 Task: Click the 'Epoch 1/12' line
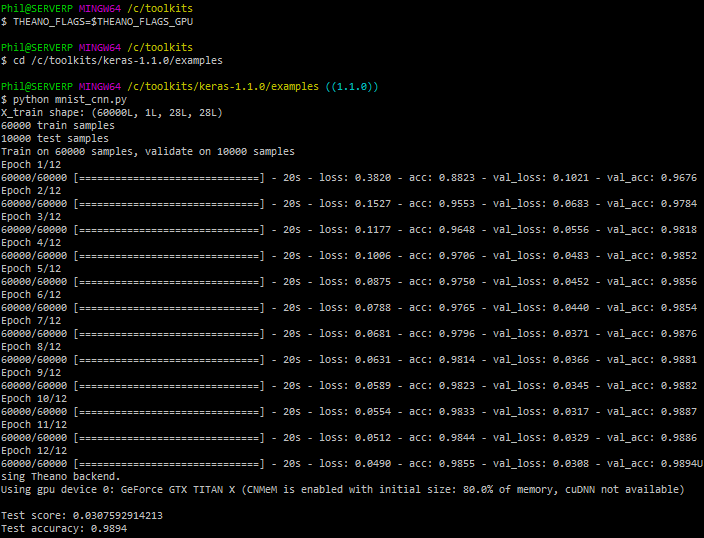pos(31,164)
